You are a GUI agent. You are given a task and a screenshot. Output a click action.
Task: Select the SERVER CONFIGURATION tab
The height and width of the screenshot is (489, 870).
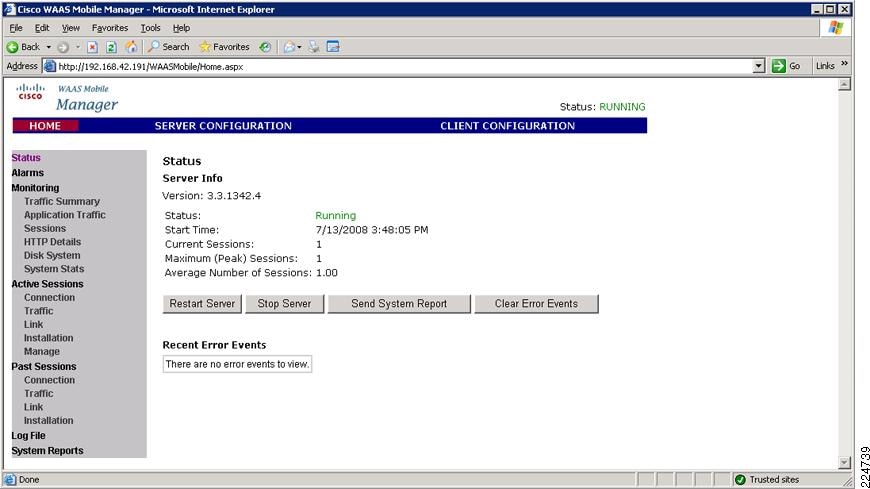coord(223,126)
